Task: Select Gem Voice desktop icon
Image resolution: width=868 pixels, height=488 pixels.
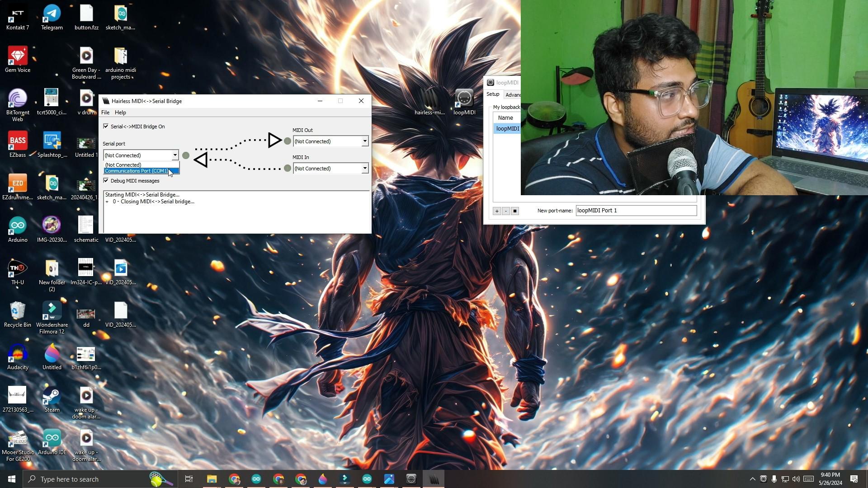Action: coord(18,60)
